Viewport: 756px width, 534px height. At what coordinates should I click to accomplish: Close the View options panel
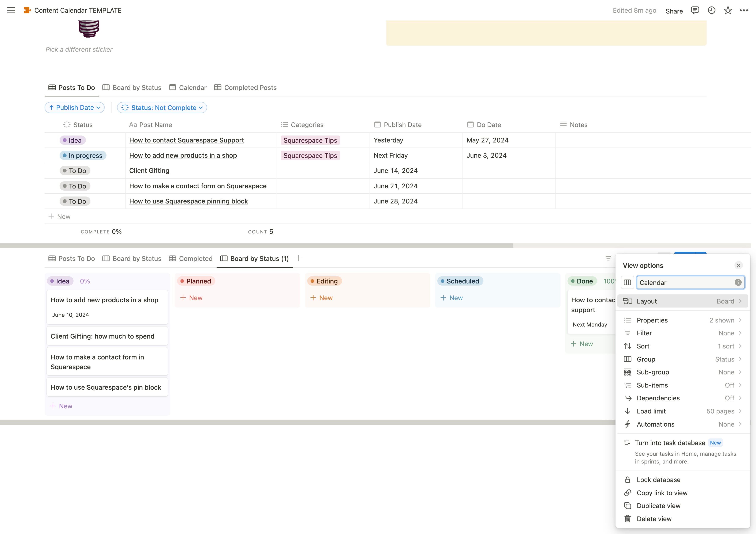point(738,265)
